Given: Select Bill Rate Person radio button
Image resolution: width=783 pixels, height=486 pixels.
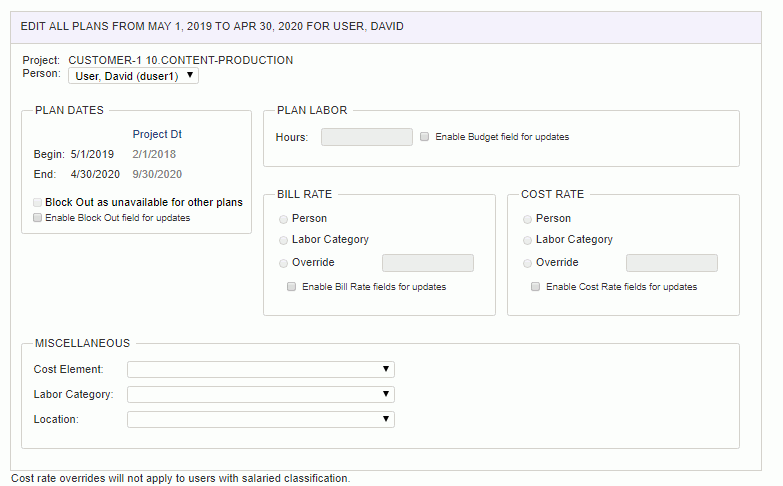Looking at the screenshot, I should coord(283,219).
